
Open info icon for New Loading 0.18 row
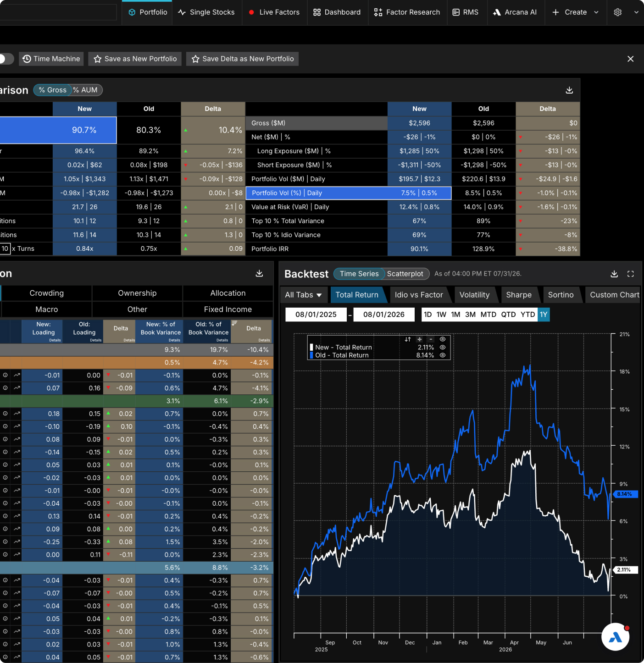(5, 414)
